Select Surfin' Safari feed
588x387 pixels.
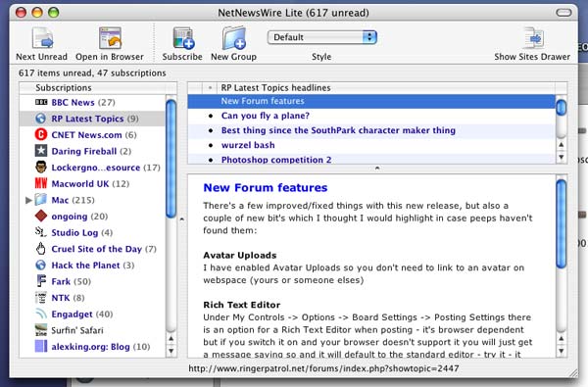coord(92,330)
